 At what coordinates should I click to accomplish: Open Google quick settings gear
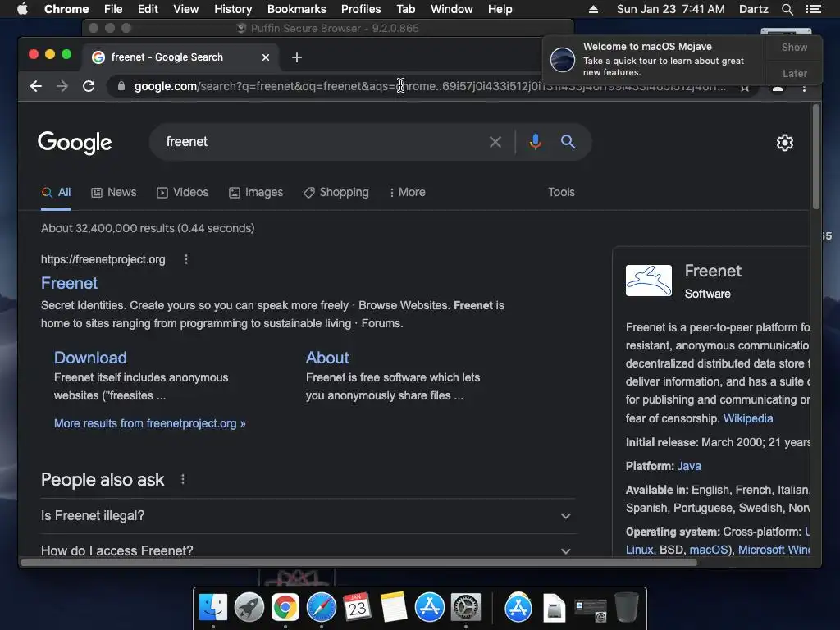coord(785,143)
